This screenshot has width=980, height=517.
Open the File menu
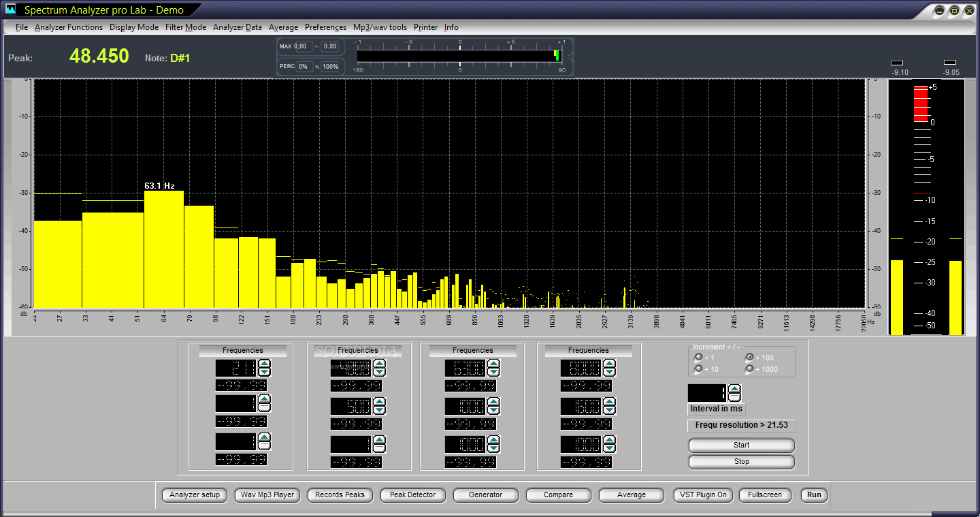[22, 27]
